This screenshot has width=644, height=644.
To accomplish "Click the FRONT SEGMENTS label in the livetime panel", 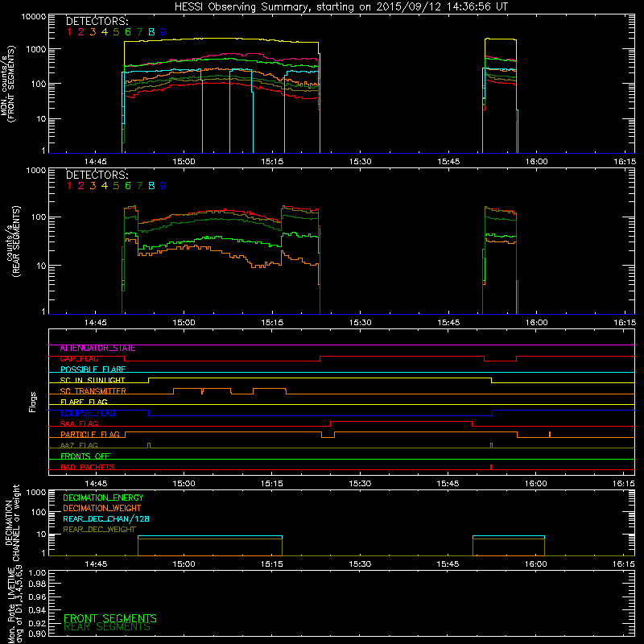I will pyautogui.click(x=110, y=618).
